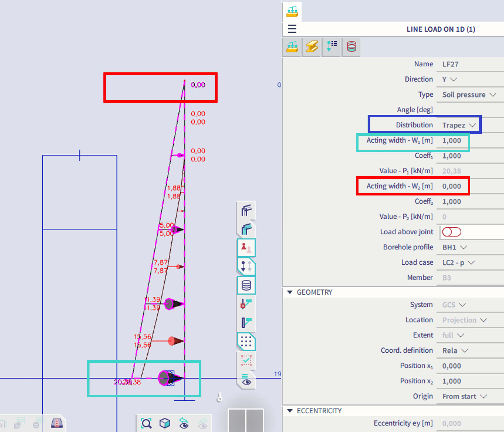Screen dimensions: 504x432
Task: Click the Name field LF27
Action: pos(450,64)
